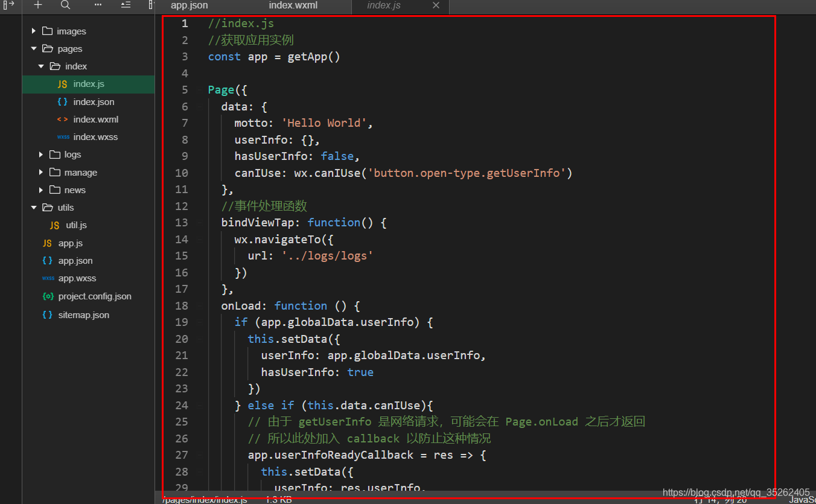
Task: Click the logs folder icon
Action: [x=54, y=155]
